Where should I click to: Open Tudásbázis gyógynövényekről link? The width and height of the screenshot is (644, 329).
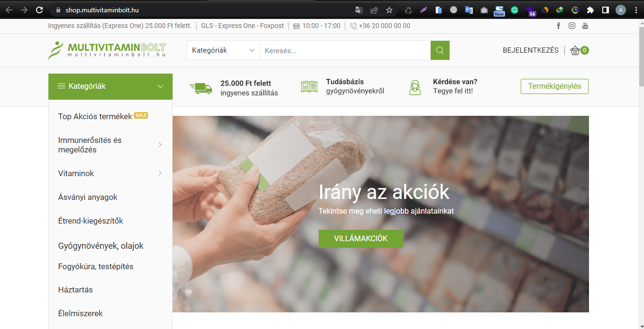click(x=342, y=86)
